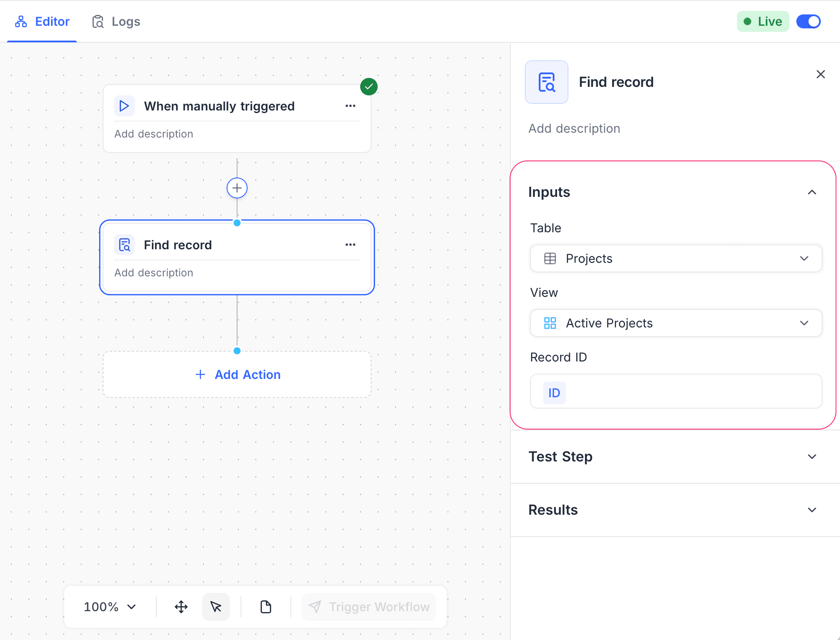Expand the Results section
This screenshot has width=840, height=640.
click(812, 509)
